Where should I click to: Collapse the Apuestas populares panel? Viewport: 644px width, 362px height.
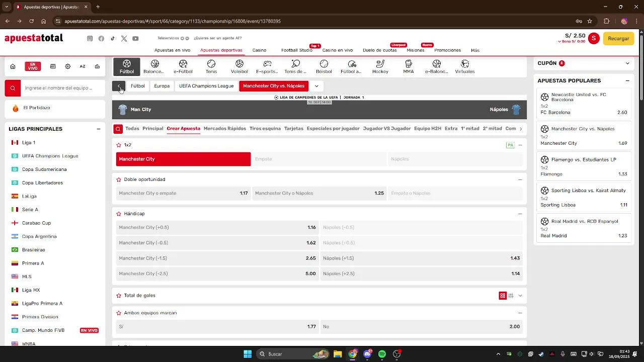click(x=627, y=80)
